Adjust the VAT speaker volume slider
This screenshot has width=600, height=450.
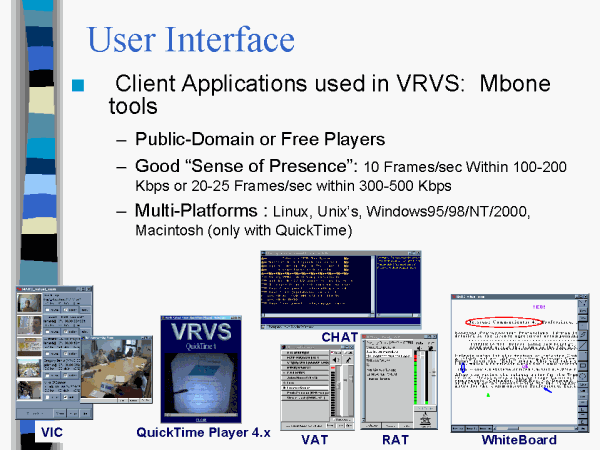coord(339,391)
